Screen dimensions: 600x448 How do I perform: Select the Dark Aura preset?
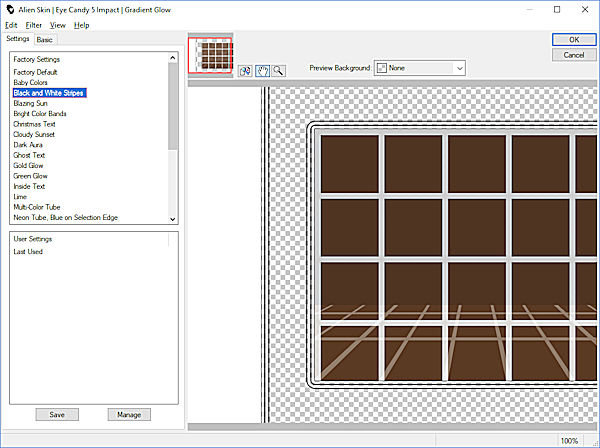(x=28, y=145)
